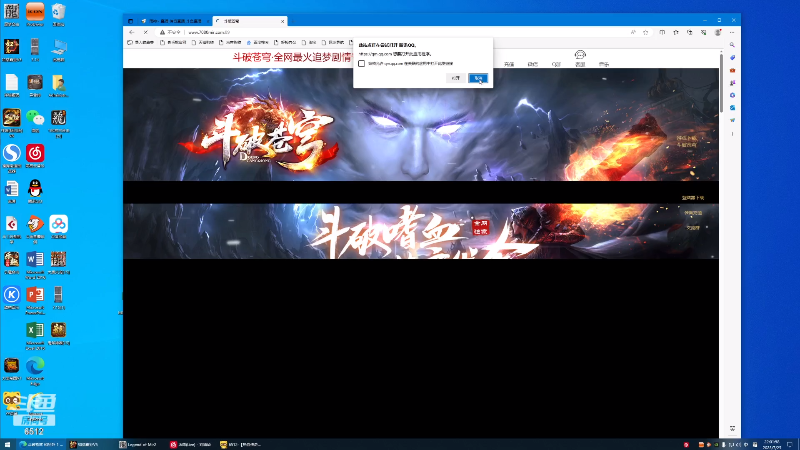Open the WeChat desktop icon
Viewport: 800px width, 450px height.
[35, 120]
